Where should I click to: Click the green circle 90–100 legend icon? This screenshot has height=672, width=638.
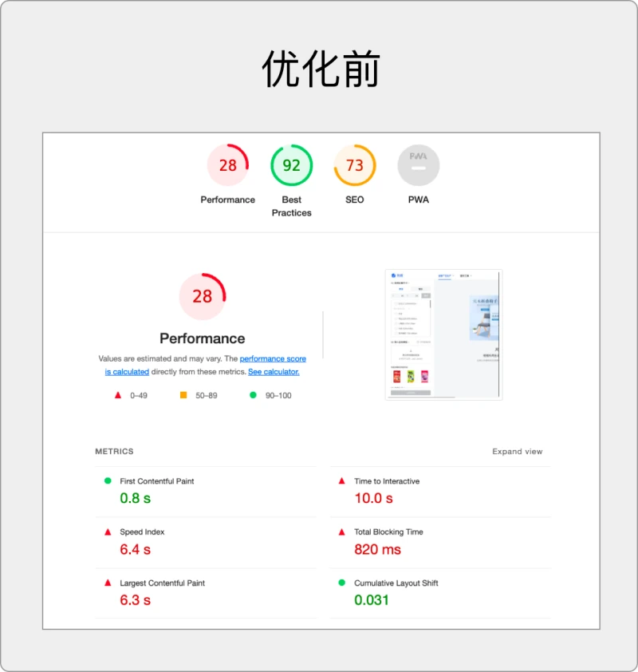coord(253,395)
